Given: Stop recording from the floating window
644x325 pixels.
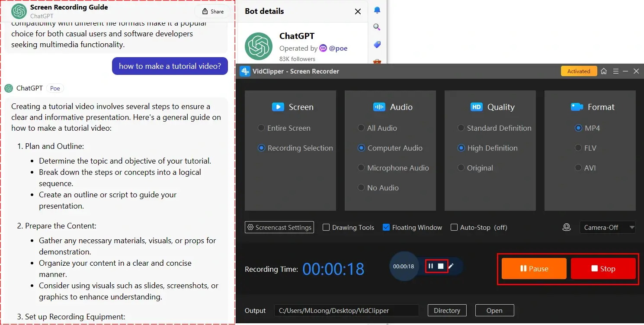Looking at the screenshot, I should [x=441, y=266].
